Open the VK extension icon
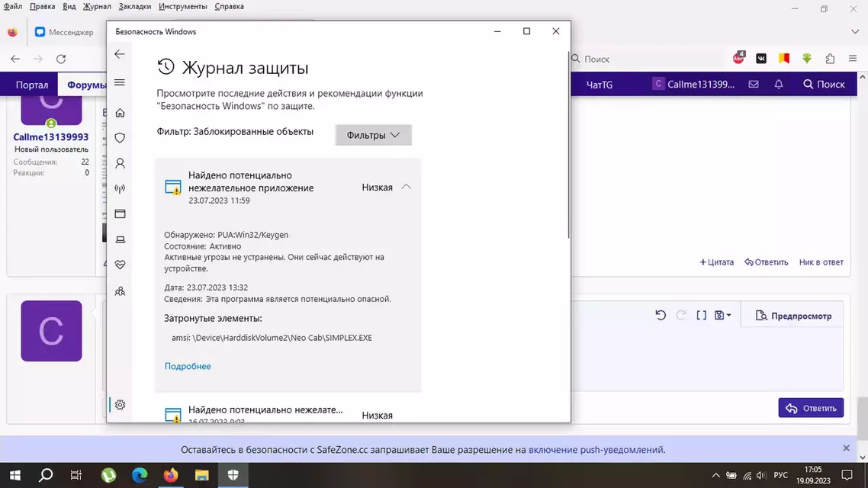 (x=761, y=58)
